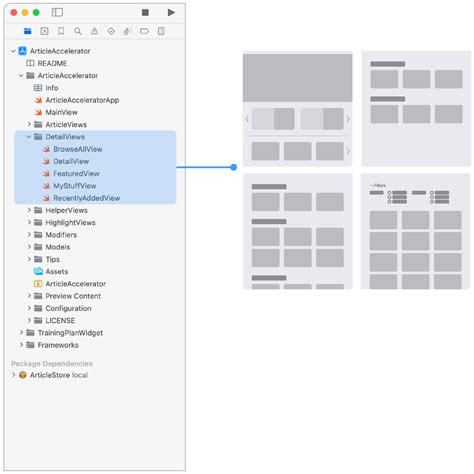Open MyStuffView swift file
Screen dimensions: 474x474
point(75,186)
